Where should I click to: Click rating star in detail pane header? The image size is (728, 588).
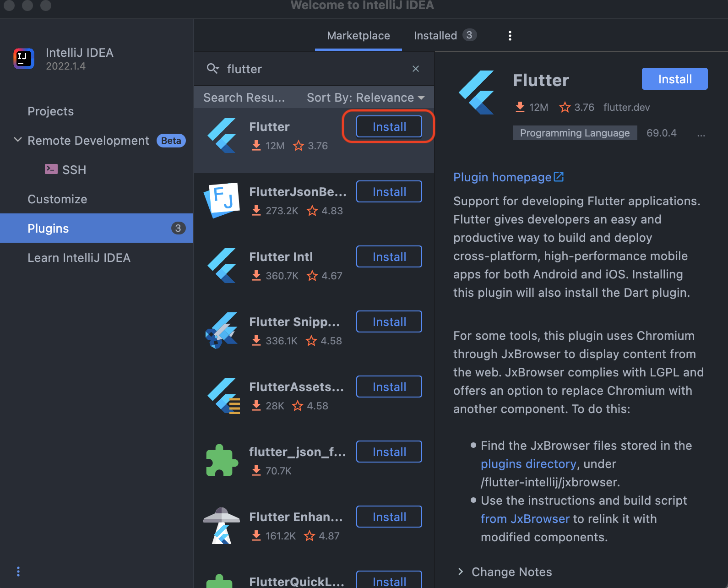(565, 107)
